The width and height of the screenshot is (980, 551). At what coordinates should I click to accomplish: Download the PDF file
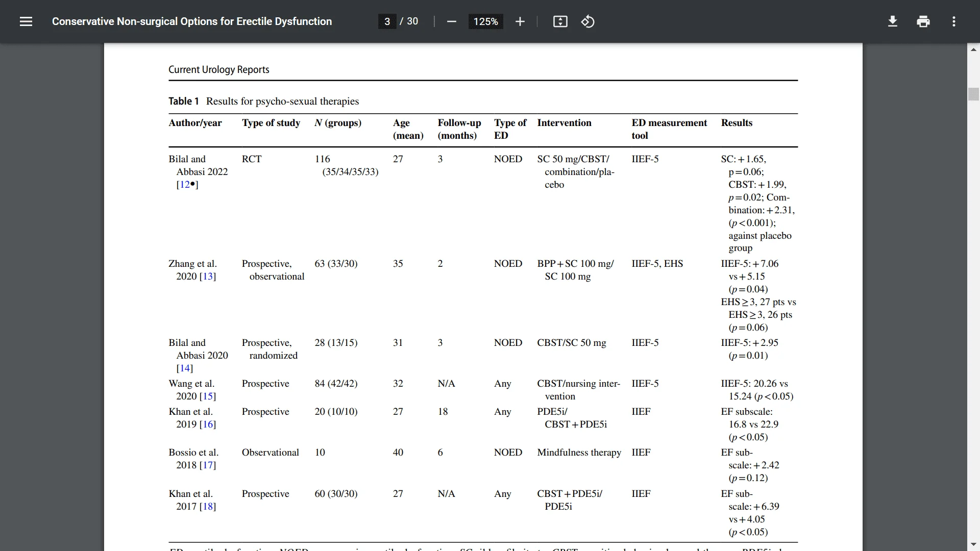click(x=892, y=21)
